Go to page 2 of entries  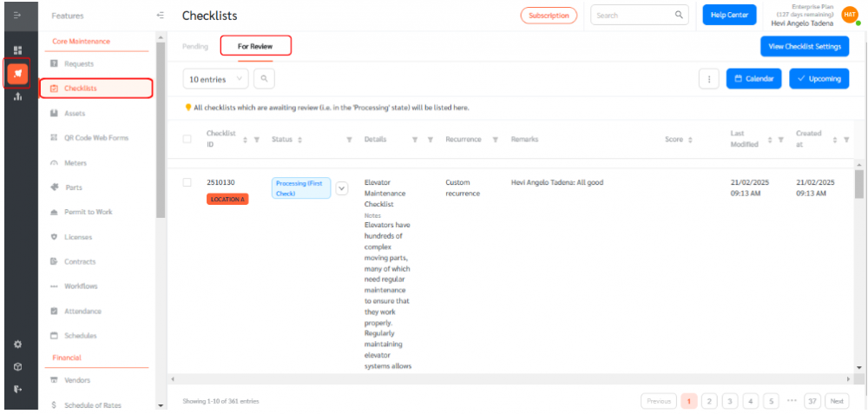click(x=710, y=401)
